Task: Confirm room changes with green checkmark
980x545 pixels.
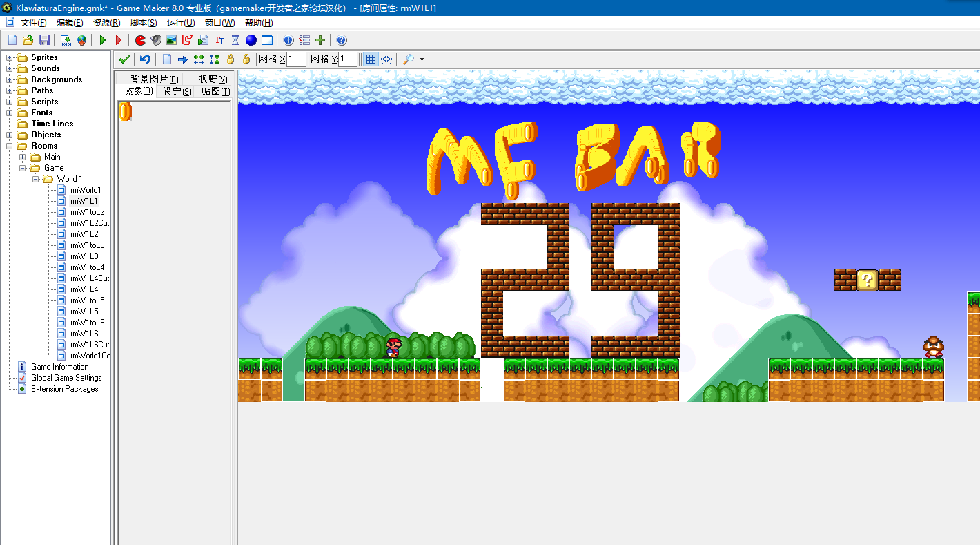Action: pyautogui.click(x=124, y=59)
